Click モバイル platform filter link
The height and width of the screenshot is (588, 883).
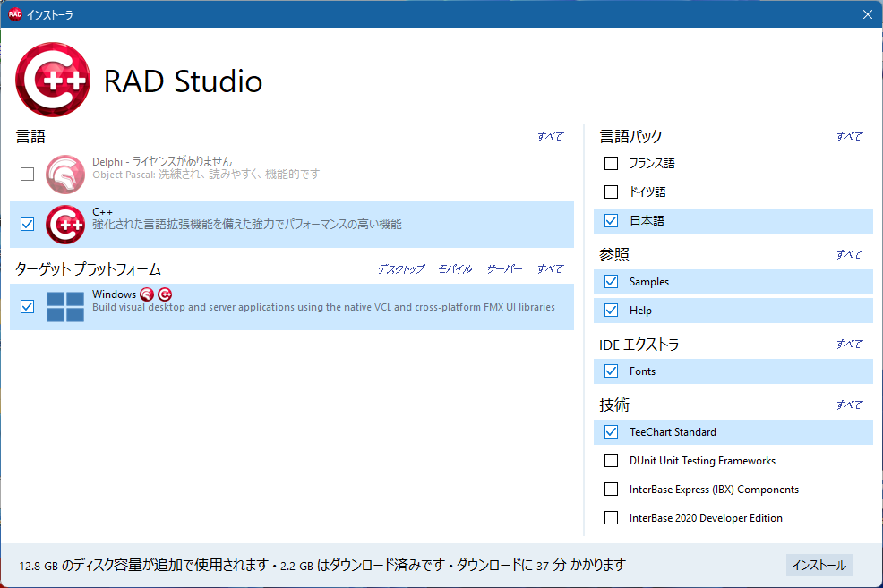point(455,269)
